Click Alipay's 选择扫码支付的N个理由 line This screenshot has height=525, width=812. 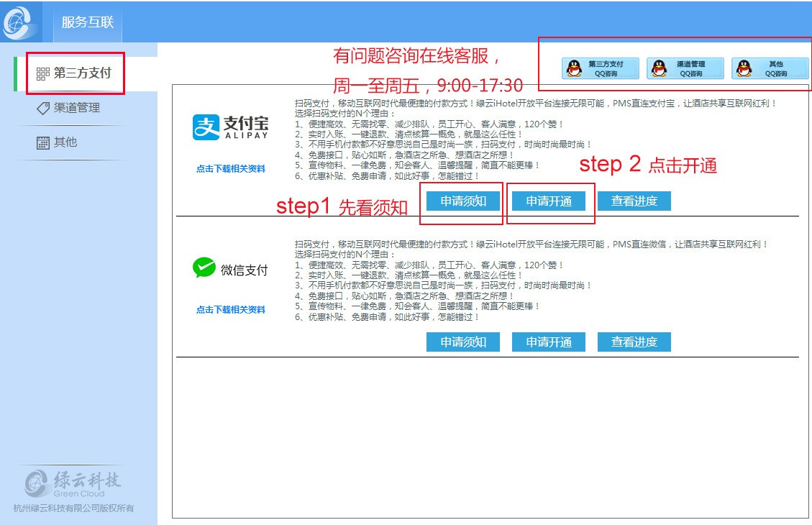[345, 114]
